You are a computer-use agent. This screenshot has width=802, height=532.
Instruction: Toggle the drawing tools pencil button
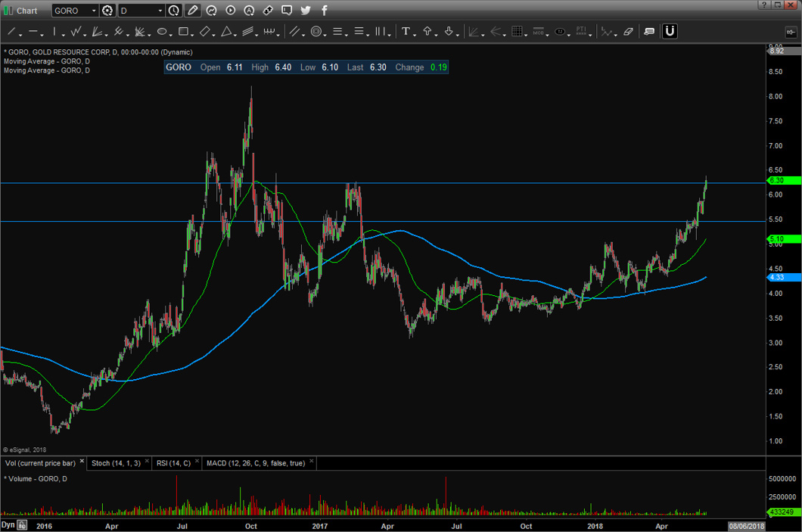192,11
